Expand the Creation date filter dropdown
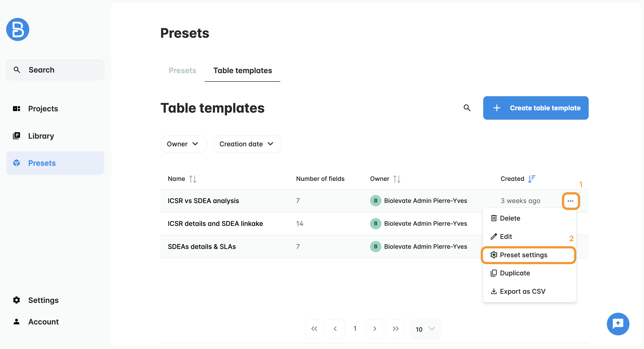644x349 pixels. (x=247, y=144)
